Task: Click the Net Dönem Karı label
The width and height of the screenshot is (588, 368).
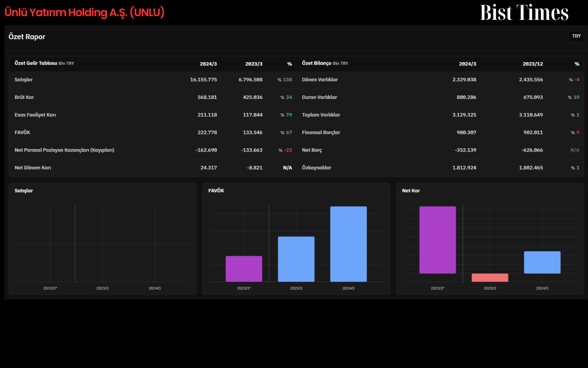Action: pos(33,168)
